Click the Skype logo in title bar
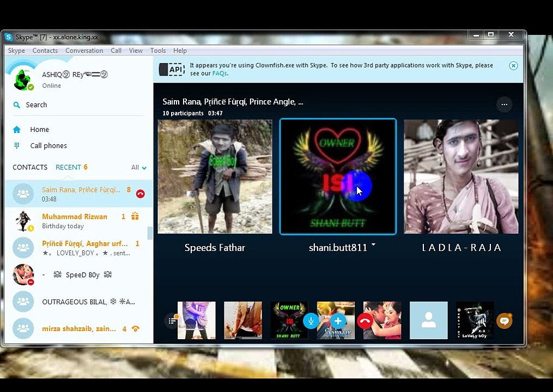The width and height of the screenshot is (553, 392). point(9,37)
